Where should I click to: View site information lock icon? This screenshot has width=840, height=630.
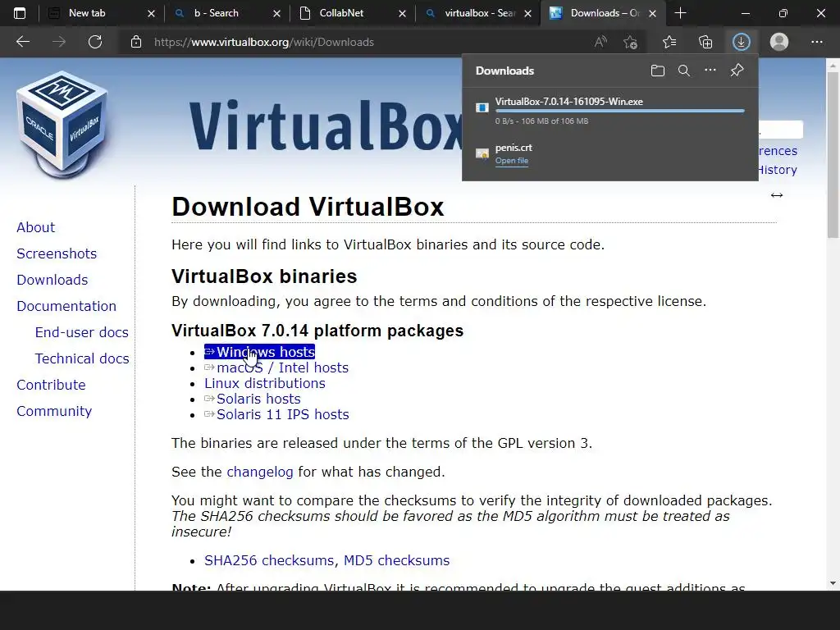[136, 42]
